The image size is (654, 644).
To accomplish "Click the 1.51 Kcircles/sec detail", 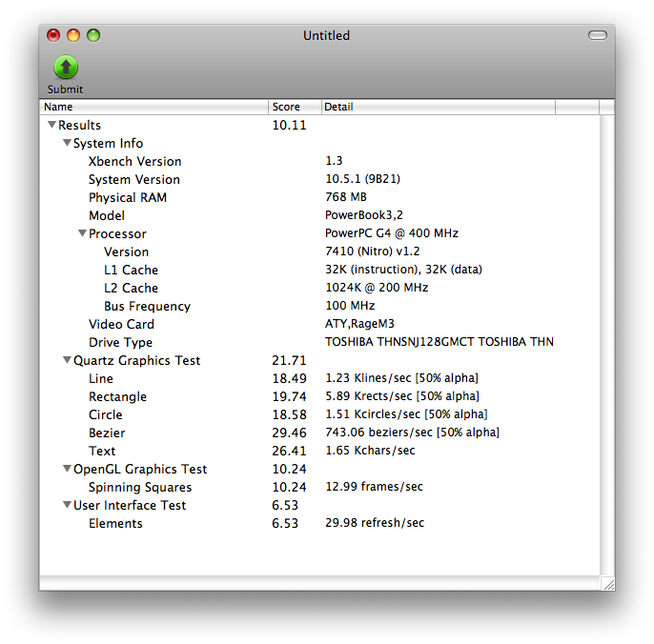I will point(406,413).
